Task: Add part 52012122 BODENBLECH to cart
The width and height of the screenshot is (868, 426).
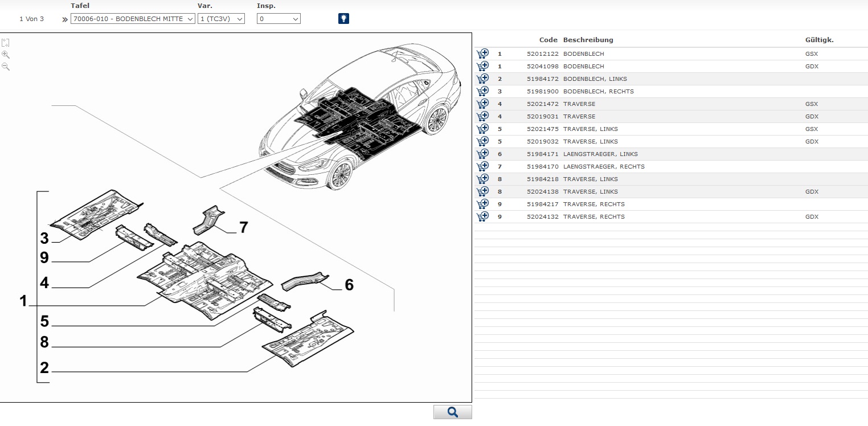Action: pos(482,54)
